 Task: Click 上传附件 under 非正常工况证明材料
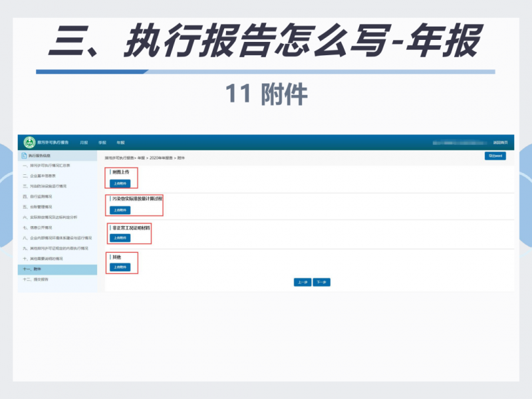click(120, 238)
